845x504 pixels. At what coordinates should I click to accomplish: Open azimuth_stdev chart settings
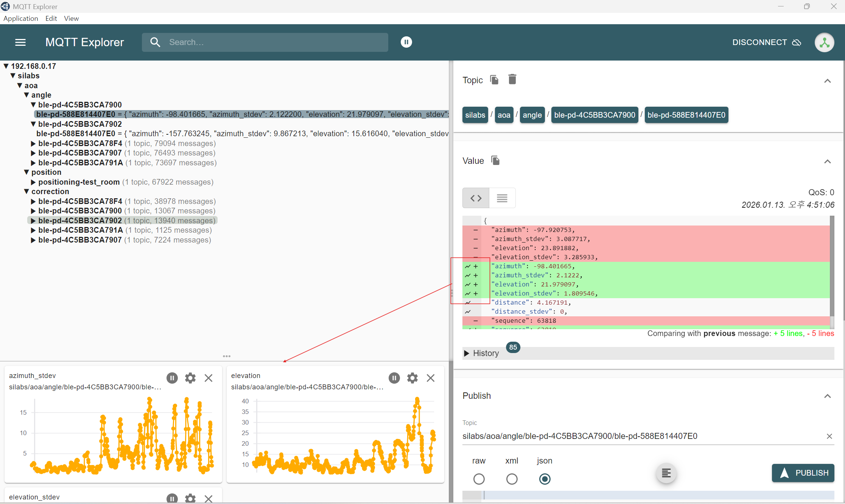(190, 378)
